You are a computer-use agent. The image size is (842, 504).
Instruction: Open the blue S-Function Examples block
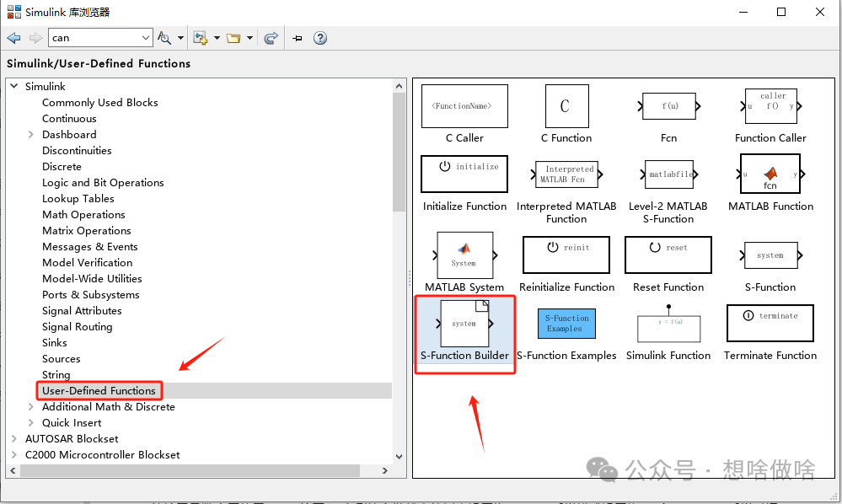tap(566, 323)
